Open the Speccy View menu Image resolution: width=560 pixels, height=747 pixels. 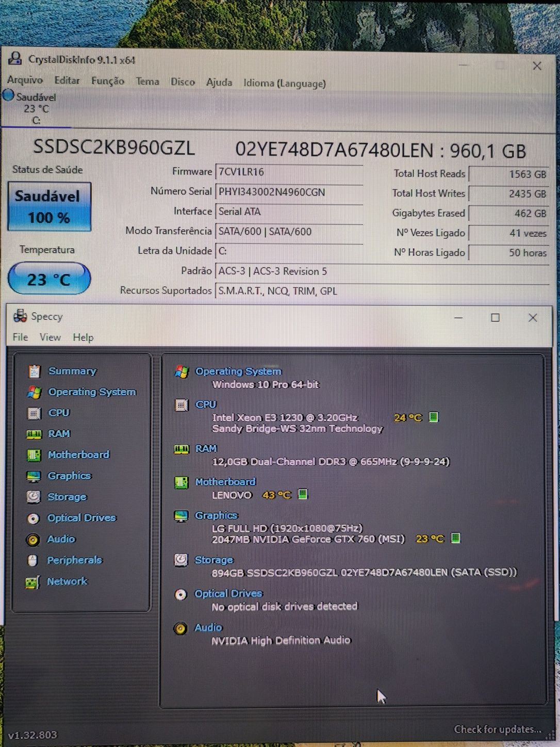[x=50, y=337]
